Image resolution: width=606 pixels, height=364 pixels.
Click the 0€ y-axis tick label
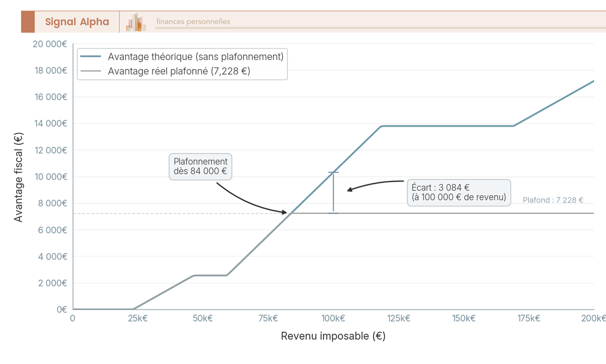tap(62, 309)
